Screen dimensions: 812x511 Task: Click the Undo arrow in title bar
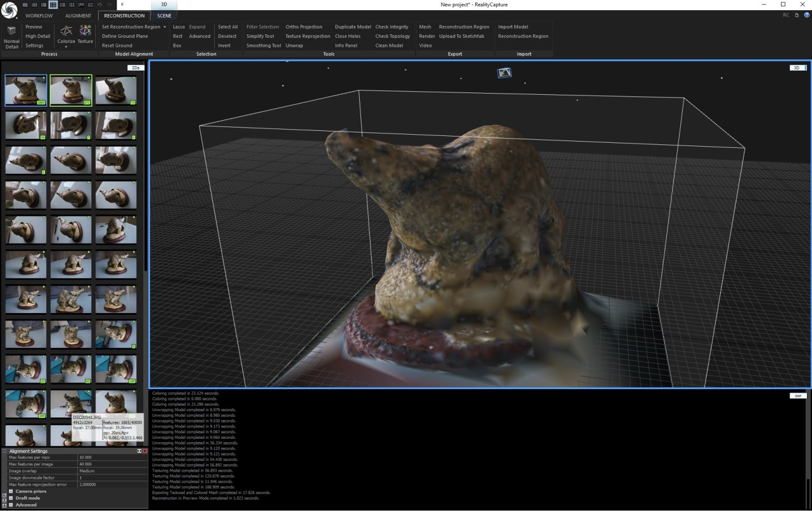click(100, 5)
